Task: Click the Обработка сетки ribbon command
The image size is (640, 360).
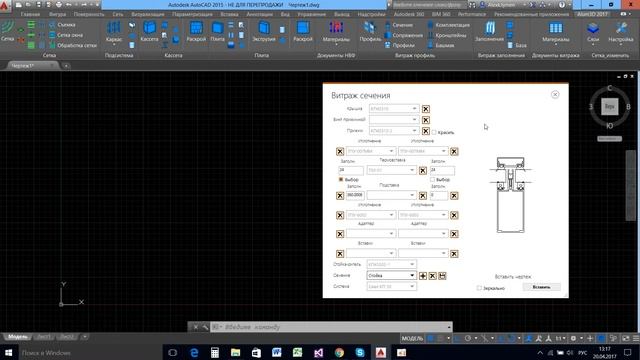Action: tap(73, 45)
